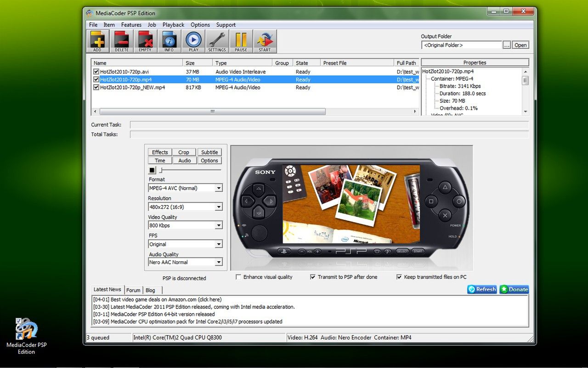Click the Name column header
Screen dimensions: 588x368
tap(137, 63)
